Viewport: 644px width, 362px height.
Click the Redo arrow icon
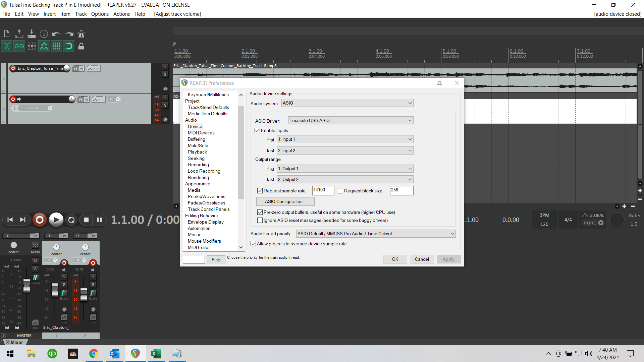point(69,34)
